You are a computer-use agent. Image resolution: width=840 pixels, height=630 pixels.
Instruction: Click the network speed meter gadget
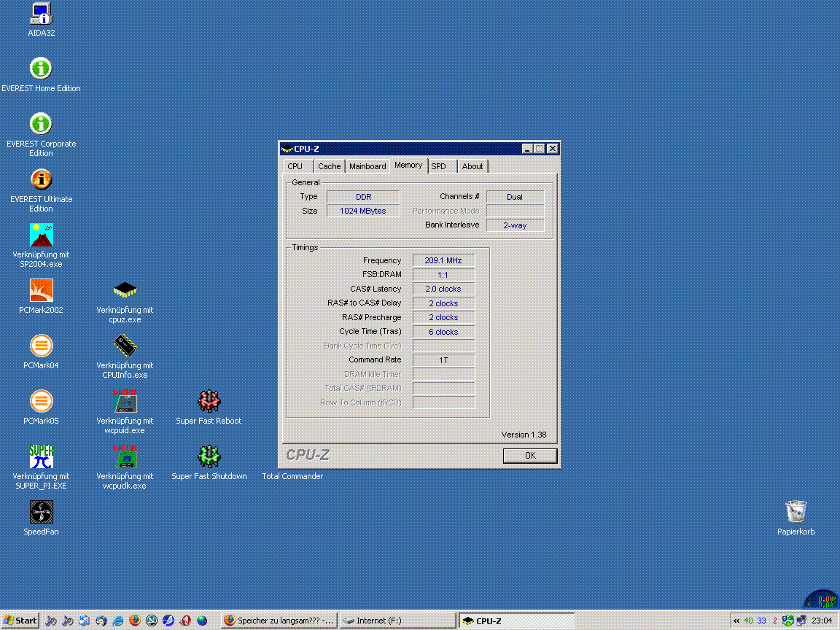coord(822,599)
